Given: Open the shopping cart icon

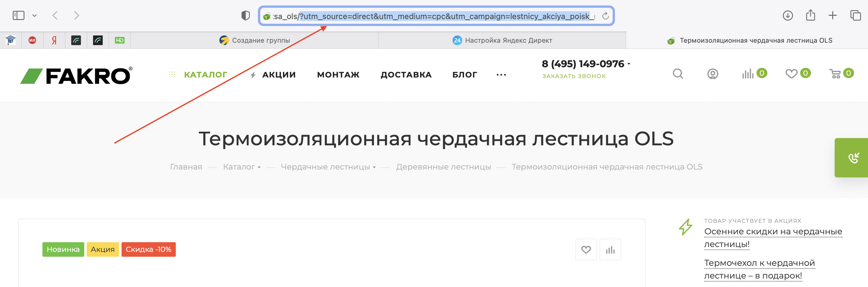Looking at the screenshot, I should tap(835, 74).
